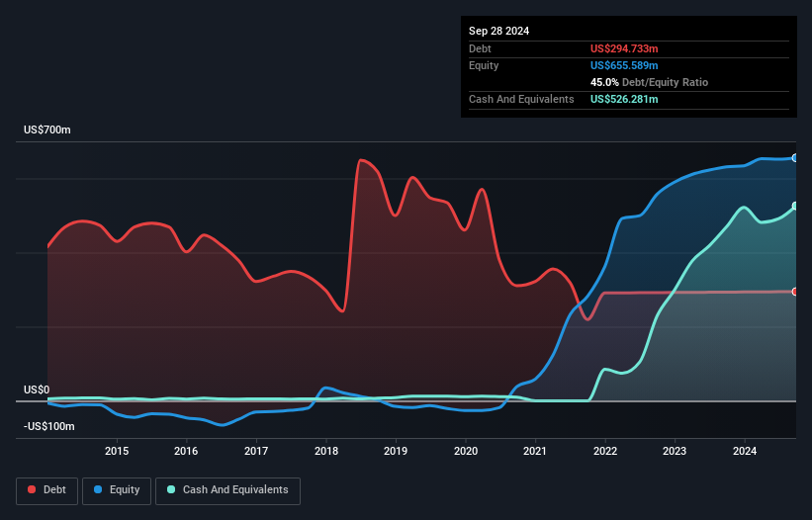Click the Equity label in tooltip

[484, 65]
